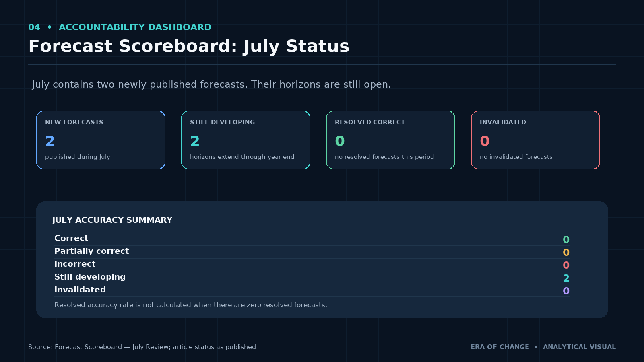Image resolution: width=644 pixels, height=362 pixels.
Task: Click the source citation footer text
Action: click(x=142, y=347)
